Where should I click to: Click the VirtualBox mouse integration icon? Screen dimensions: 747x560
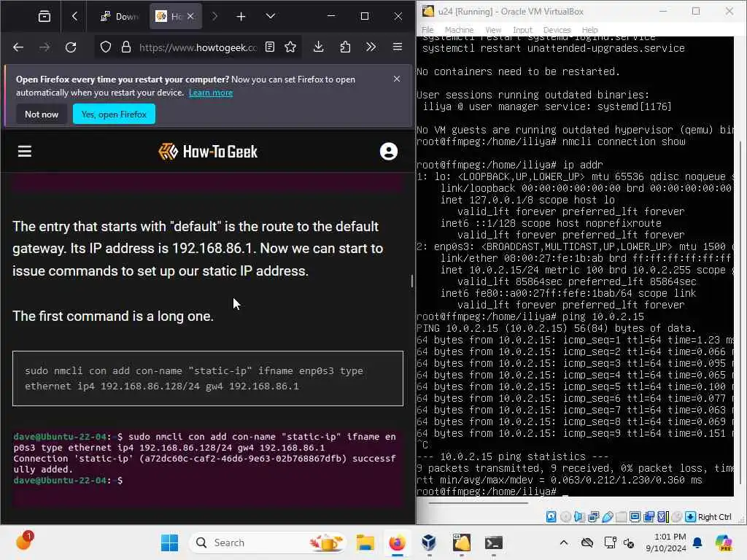(676, 517)
